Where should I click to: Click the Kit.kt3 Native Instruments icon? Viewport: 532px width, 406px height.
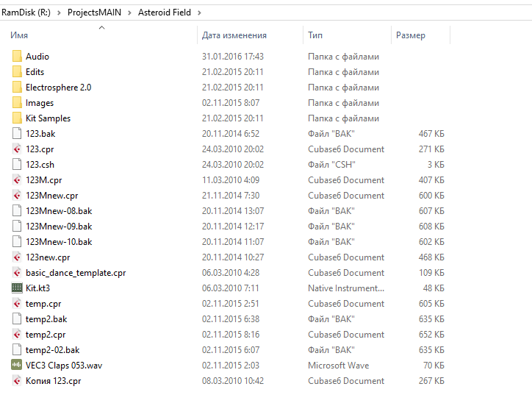click(x=17, y=288)
